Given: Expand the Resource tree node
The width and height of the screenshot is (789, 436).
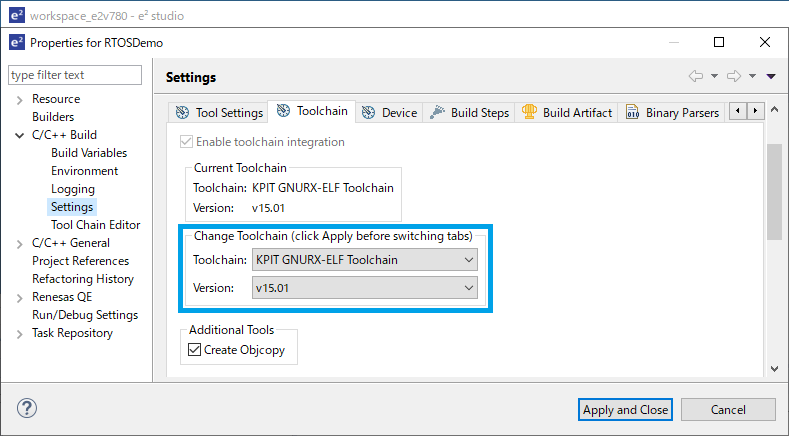Looking at the screenshot, I should pyautogui.click(x=20, y=100).
